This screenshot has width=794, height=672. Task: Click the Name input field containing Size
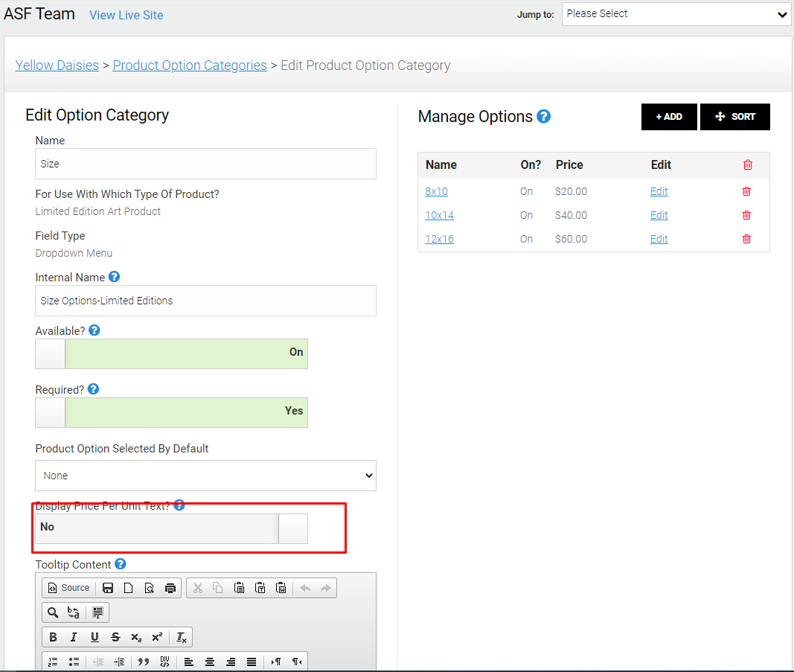pos(205,164)
